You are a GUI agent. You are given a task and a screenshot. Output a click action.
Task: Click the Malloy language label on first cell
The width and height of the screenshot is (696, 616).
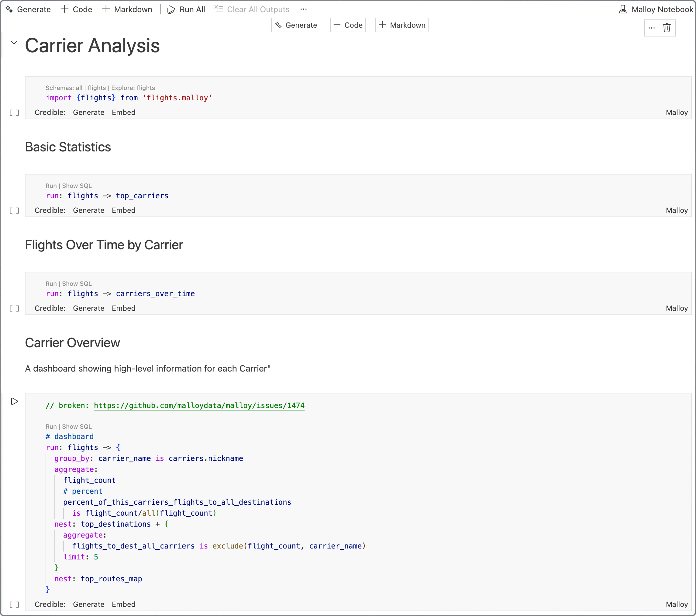677,112
